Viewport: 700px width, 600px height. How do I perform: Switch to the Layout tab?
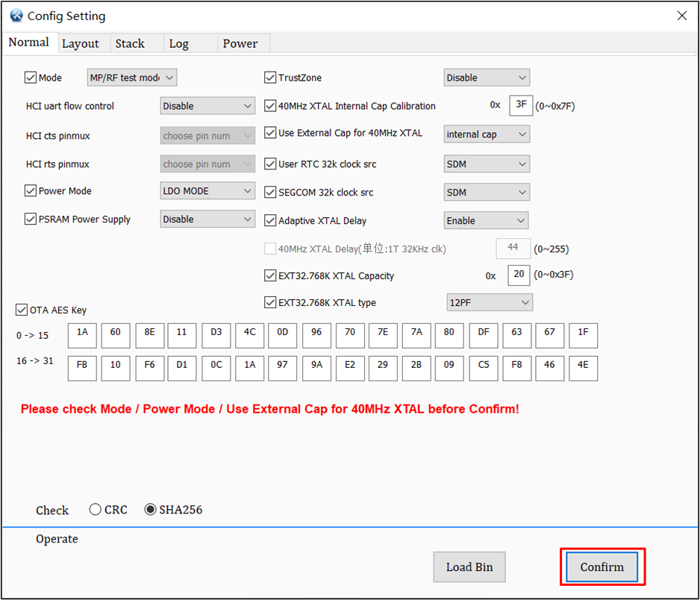click(80, 43)
